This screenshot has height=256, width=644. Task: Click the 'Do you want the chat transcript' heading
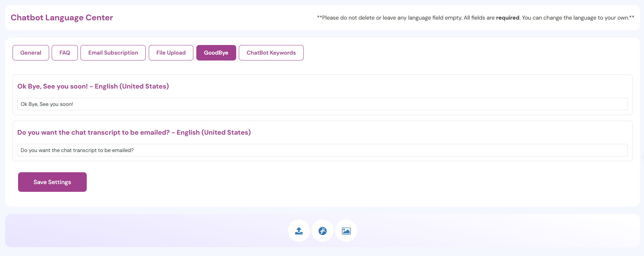(93, 132)
